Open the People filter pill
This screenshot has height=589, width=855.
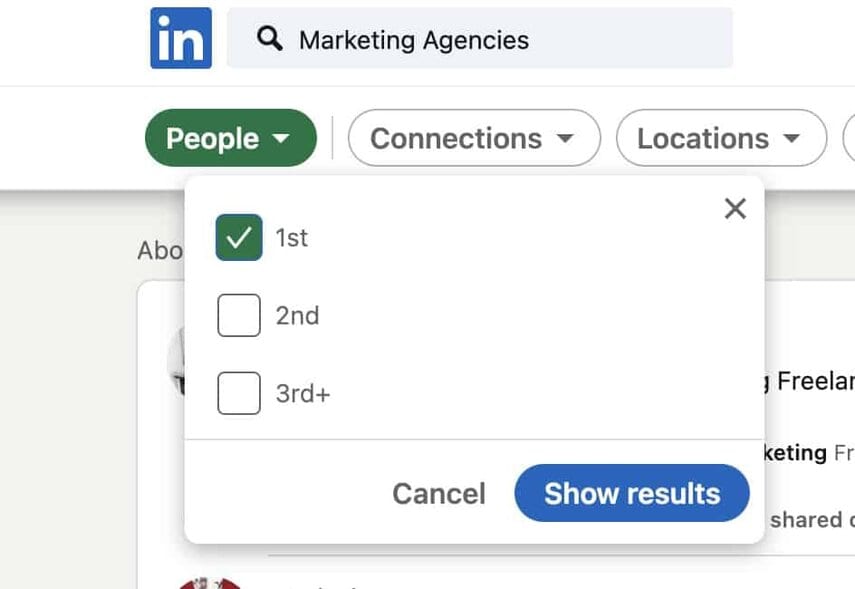point(231,138)
